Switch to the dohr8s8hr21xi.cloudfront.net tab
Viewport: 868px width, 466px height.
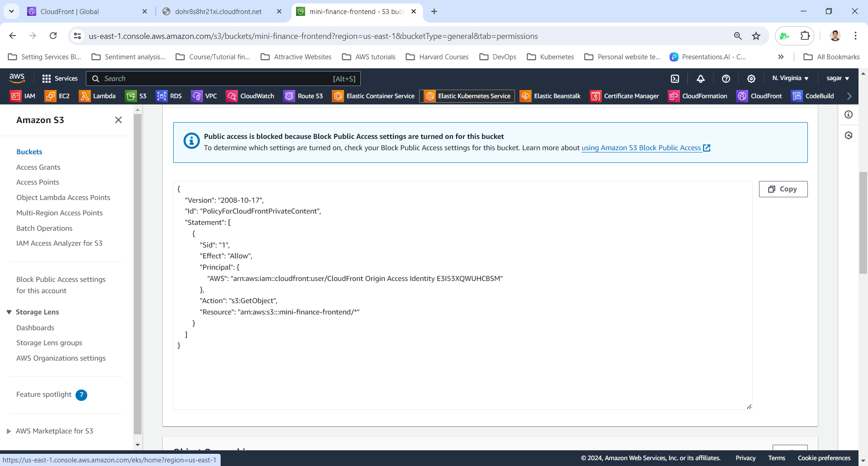218,11
